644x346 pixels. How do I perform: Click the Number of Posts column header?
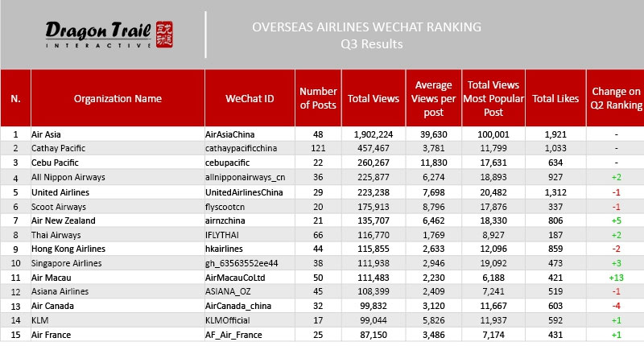pos(319,99)
